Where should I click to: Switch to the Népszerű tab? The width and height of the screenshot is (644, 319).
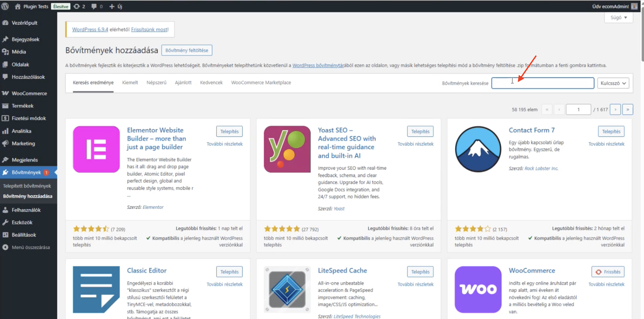click(156, 83)
